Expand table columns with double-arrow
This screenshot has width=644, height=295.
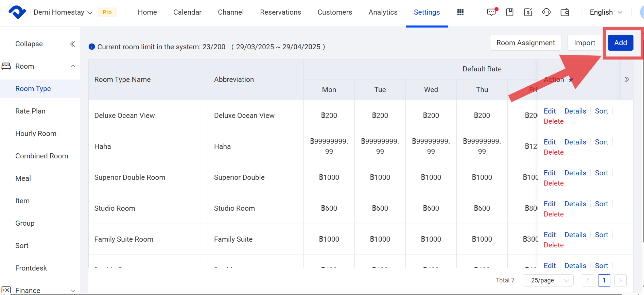627,80
